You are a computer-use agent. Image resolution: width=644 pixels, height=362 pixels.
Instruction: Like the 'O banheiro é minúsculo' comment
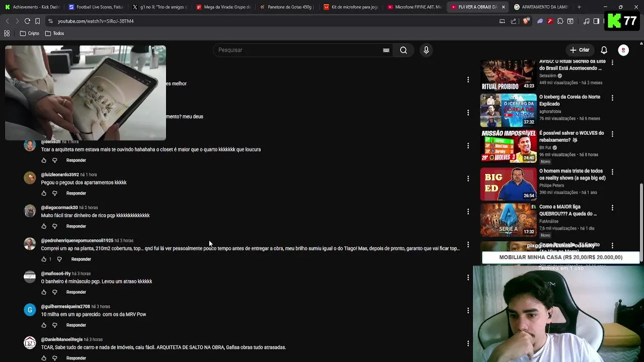tap(44, 292)
